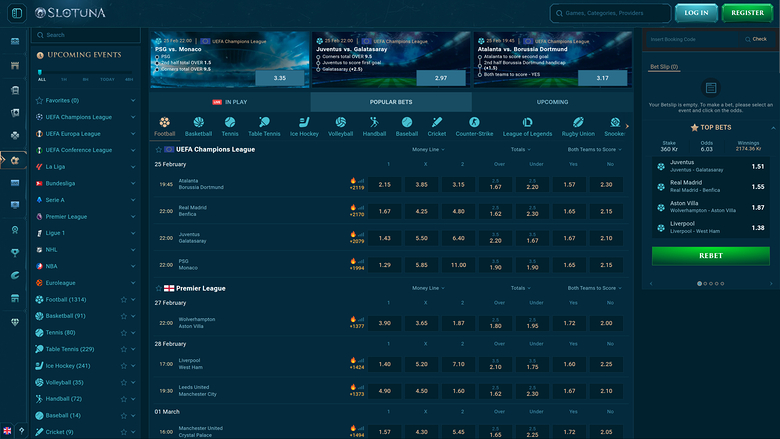780x439 pixels.
Task: Star the Ice Hockey (241) category
Action: point(124,365)
